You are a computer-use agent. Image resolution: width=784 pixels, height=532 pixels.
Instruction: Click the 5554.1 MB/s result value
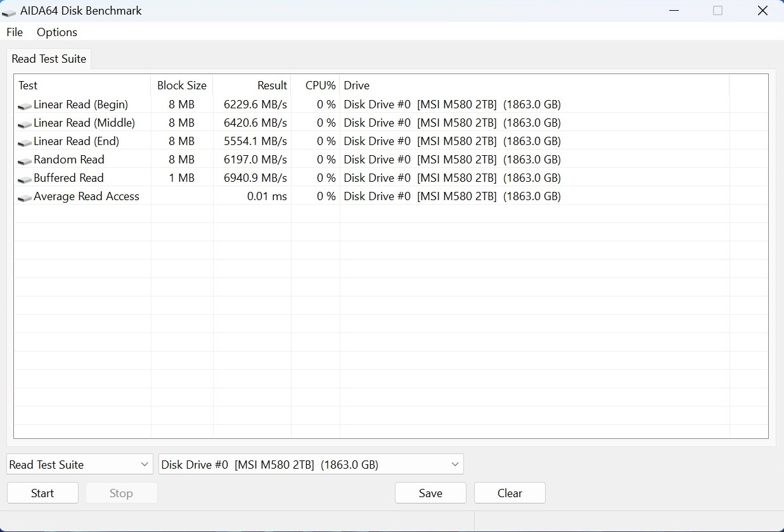[255, 141]
